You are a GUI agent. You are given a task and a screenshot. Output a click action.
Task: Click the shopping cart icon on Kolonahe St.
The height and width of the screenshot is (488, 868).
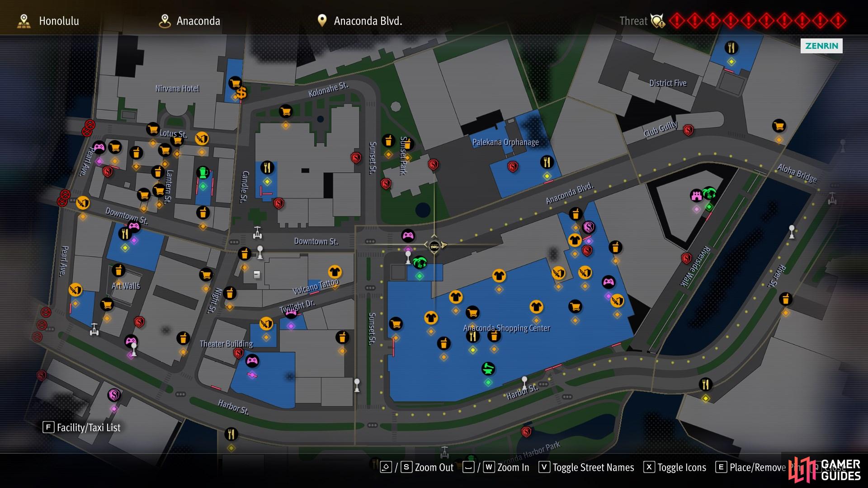[285, 111]
